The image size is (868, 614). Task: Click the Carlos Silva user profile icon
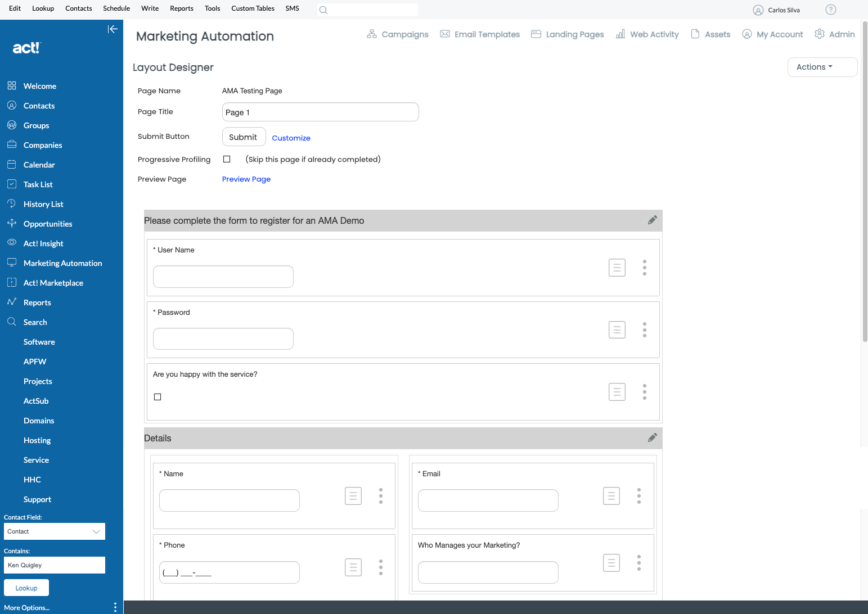758,10
